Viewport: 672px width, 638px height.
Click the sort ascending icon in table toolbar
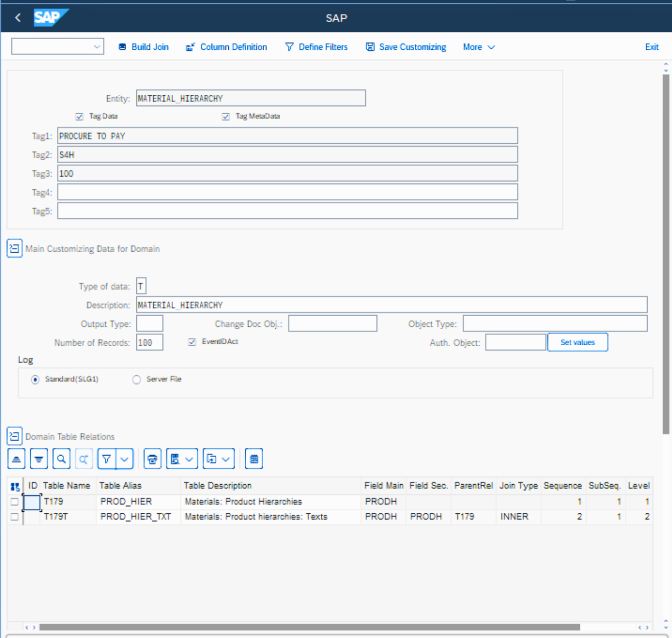click(16, 459)
